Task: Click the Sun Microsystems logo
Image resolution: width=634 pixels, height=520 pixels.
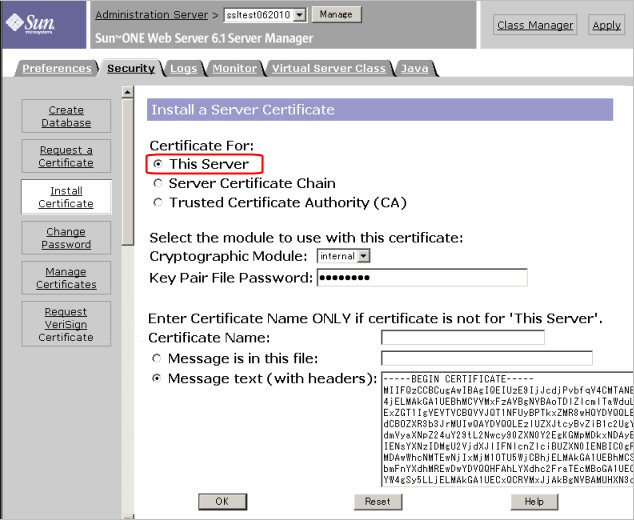Action: [30, 24]
